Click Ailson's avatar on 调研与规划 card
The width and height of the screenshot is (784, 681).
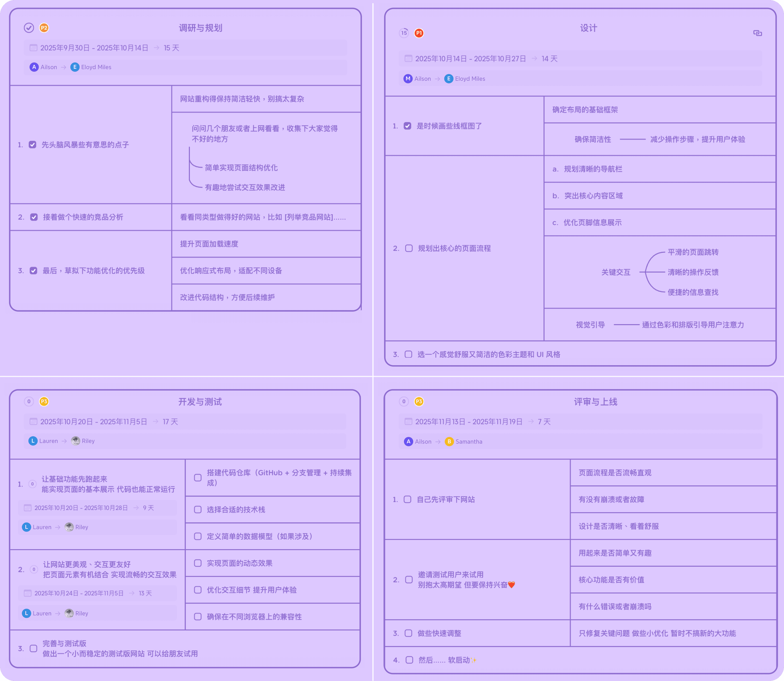pyautogui.click(x=34, y=67)
